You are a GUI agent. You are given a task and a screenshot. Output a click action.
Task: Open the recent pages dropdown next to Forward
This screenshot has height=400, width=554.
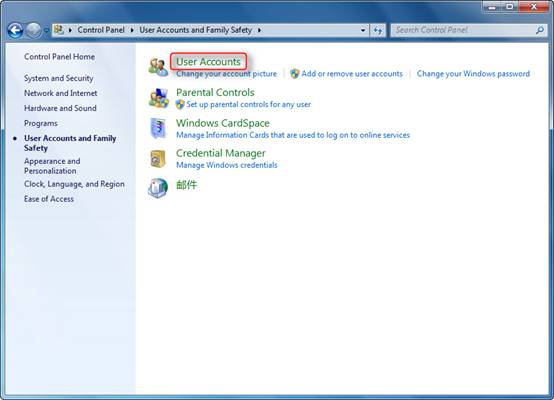(x=46, y=31)
